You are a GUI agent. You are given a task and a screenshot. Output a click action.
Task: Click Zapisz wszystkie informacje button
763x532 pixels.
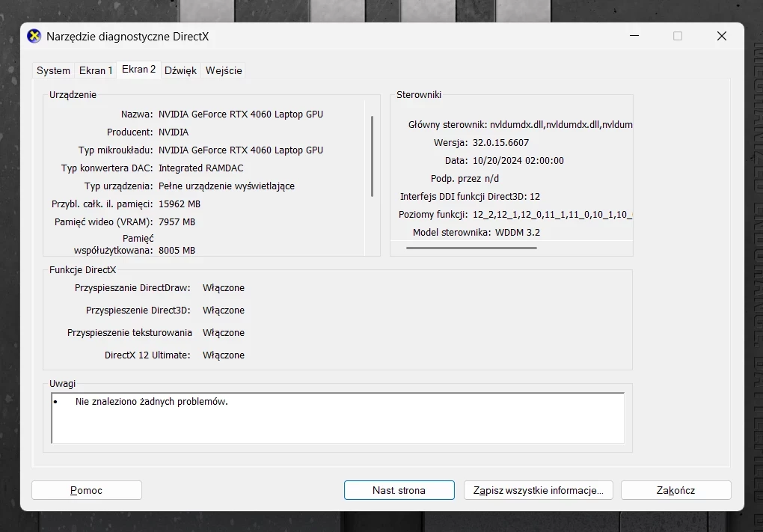coord(538,490)
